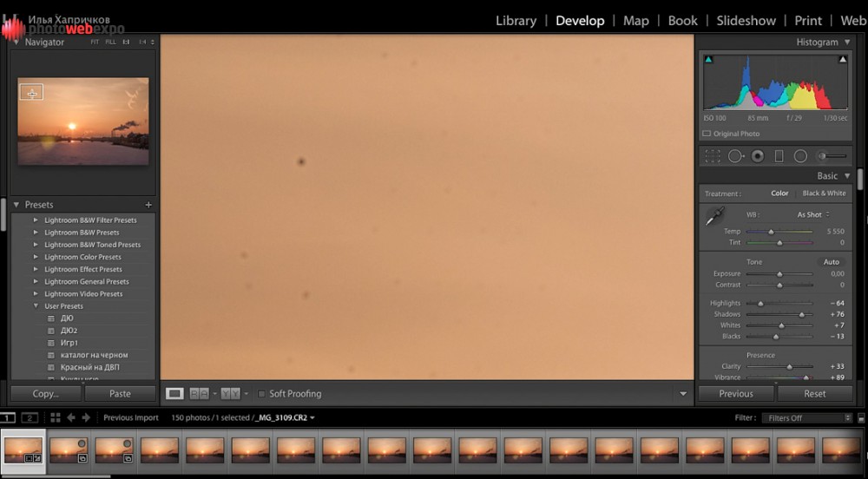Screen dimensions: 868x479
Task: Click the Highlights slider handle
Action: click(760, 303)
